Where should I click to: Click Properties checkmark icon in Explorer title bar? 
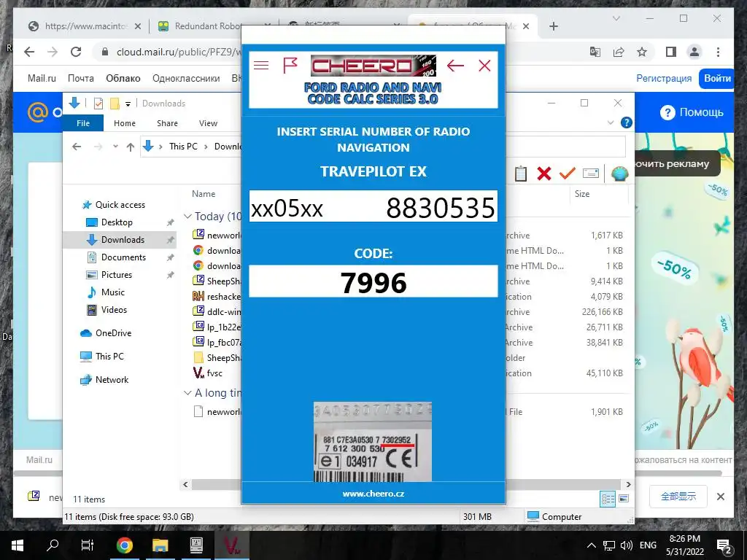[98, 104]
